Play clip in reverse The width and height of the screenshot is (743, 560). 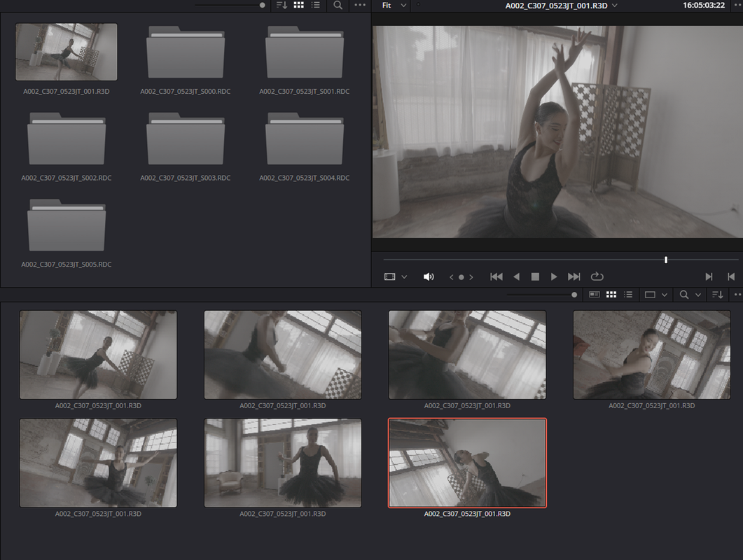pyautogui.click(x=517, y=276)
